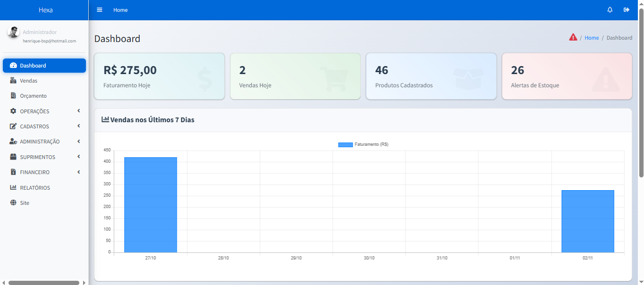
Task: Open the ADMINISTRAÇÃO menu item
Action: click(40, 142)
